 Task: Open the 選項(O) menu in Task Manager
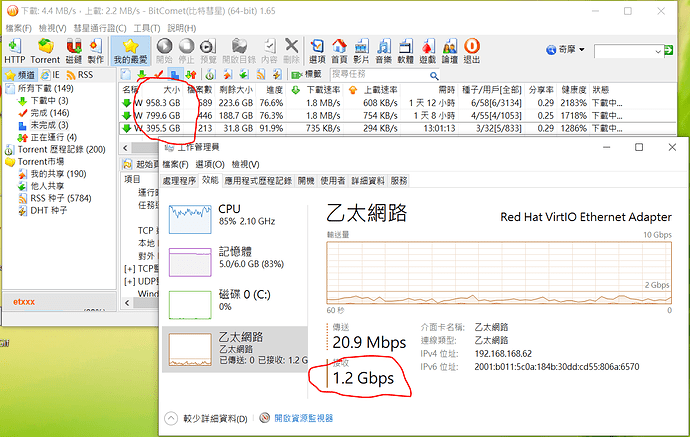[x=210, y=165]
